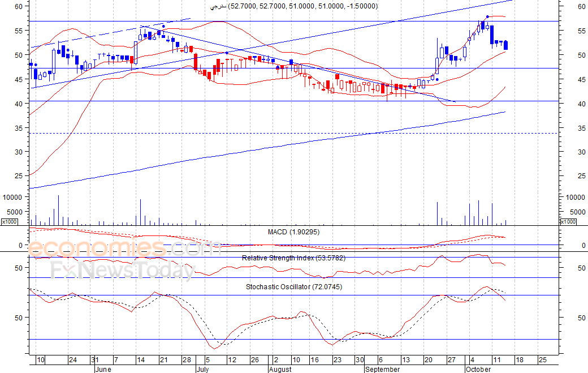Select the September month label on timeline
The width and height of the screenshot is (588, 373).
tap(383, 369)
